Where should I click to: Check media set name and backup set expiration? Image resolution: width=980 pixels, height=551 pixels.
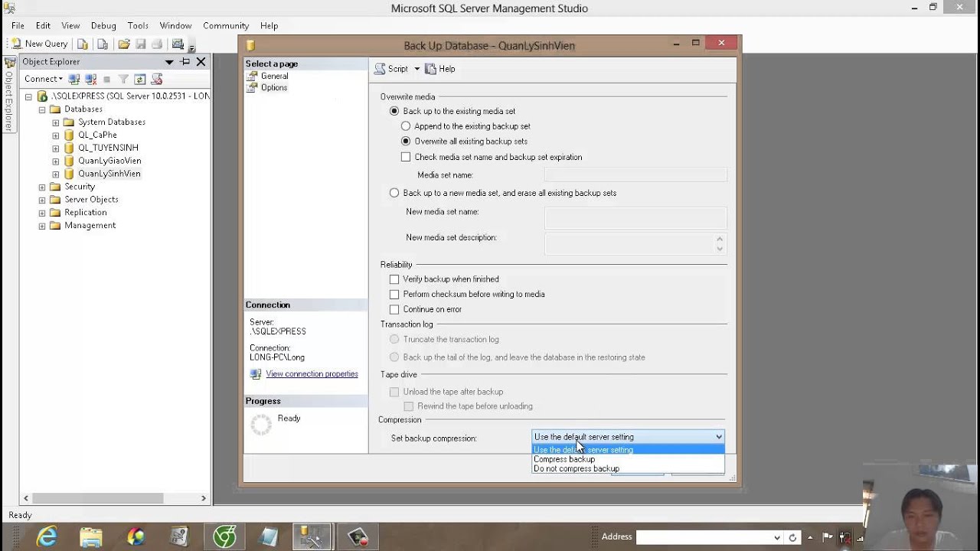(x=406, y=157)
